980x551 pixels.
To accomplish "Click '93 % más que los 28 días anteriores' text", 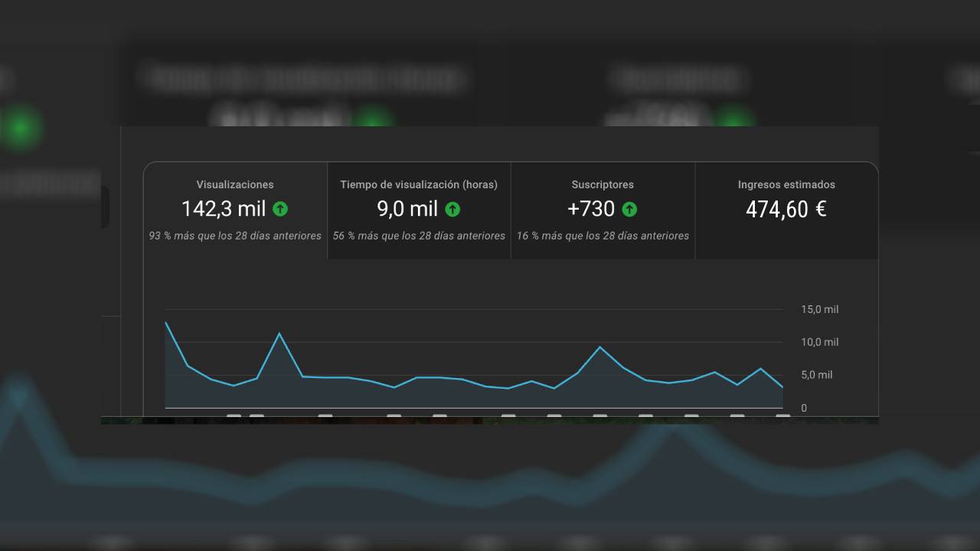I will click(235, 236).
